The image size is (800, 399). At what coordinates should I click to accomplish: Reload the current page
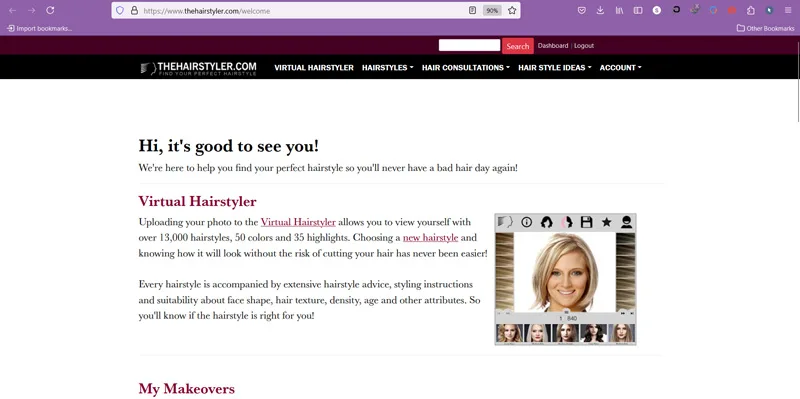tap(50, 10)
